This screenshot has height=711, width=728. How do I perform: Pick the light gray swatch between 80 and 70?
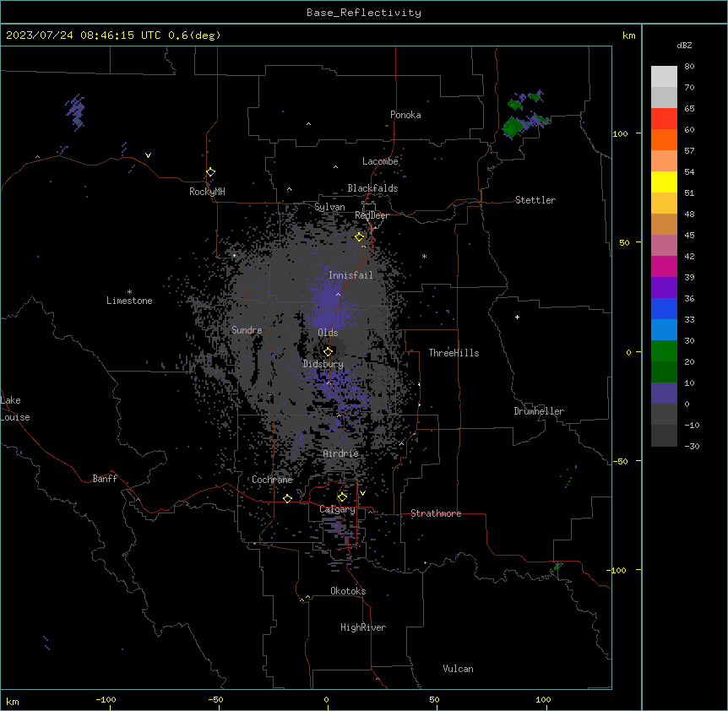click(x=664, y=77)
